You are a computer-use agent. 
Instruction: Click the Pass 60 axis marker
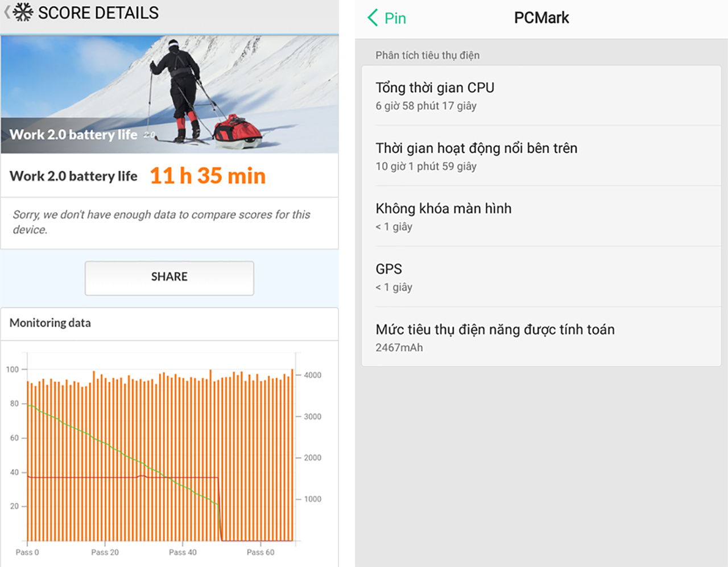pos(260,552)
